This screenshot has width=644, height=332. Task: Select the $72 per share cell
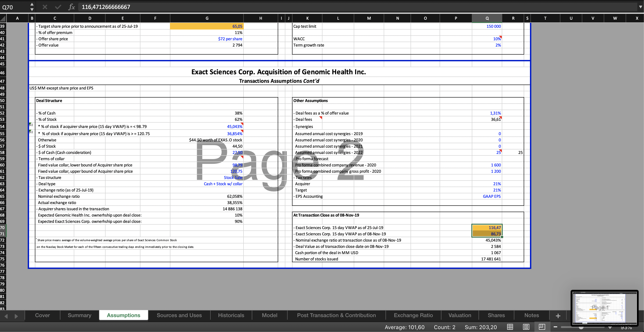point(207,39)
